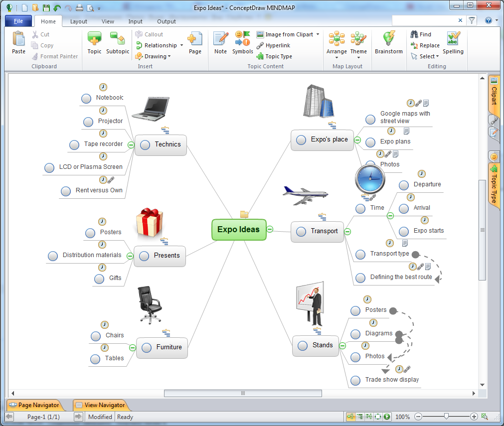Viewport: 504px width, 426px height.
Task: Open the View Navigator tab
Action: (101, 405)
